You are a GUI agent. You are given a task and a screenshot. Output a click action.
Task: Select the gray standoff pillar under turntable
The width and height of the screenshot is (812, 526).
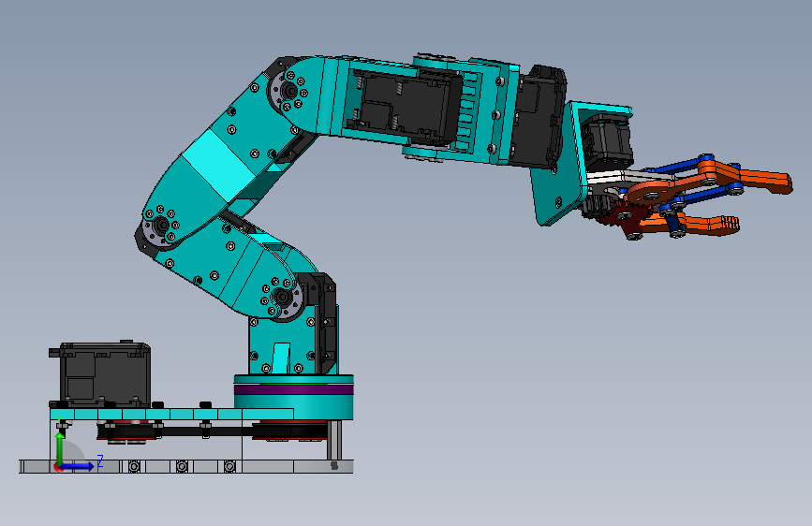coord(334,440)
